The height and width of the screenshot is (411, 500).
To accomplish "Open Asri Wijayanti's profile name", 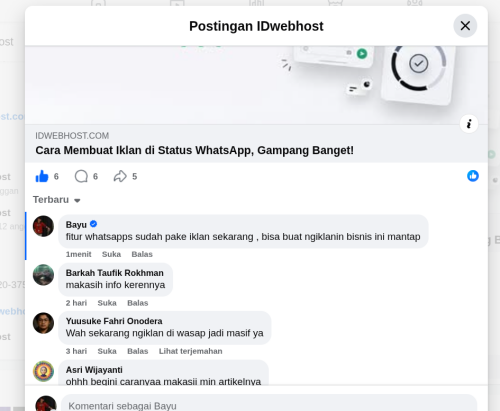I will [x=94, y=370].
